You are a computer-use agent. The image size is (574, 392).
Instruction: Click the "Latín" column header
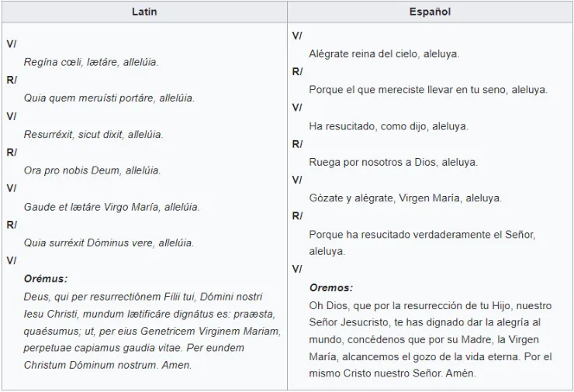[143, 12]
